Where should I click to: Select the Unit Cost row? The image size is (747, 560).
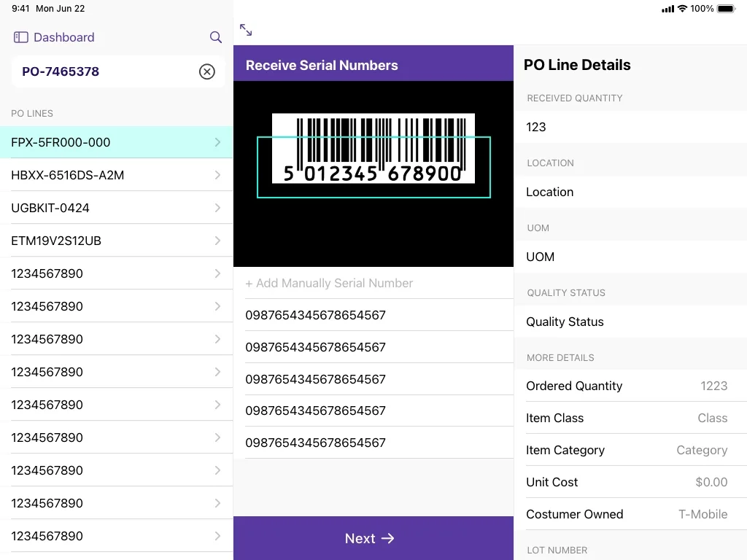click(x=631, y=482)
